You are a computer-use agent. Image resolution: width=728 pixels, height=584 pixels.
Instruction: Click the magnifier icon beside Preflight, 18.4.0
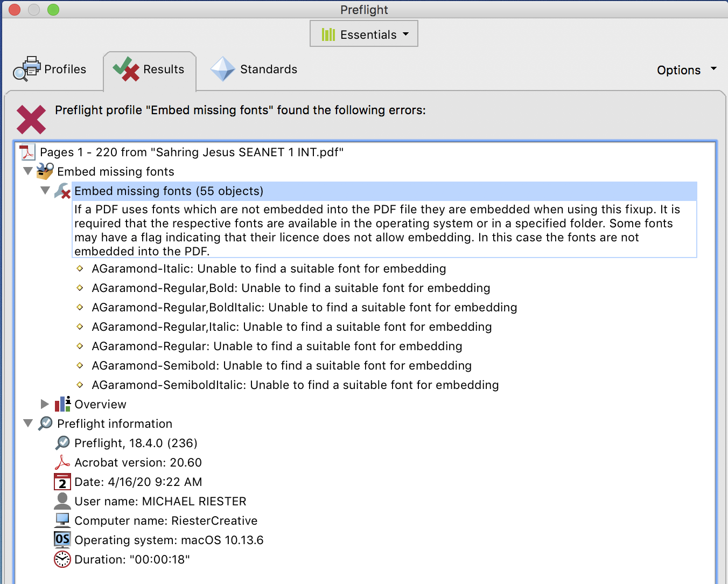pos(62,443)
